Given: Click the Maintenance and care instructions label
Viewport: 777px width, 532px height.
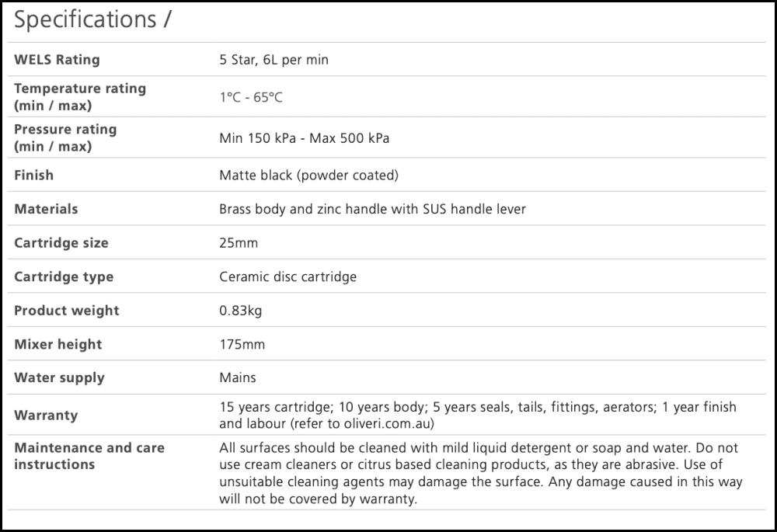Looking at the screenshot, I should [x=89, y=456].
